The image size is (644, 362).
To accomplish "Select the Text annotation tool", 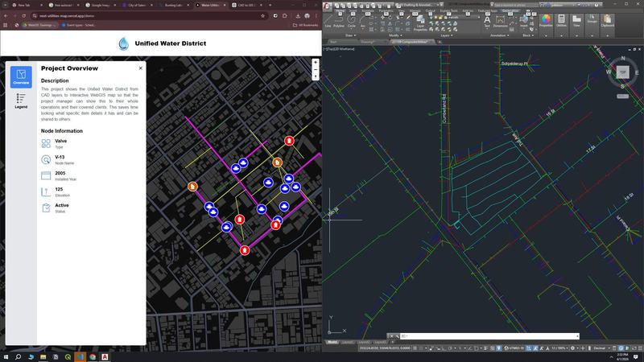I will pyautogui.click(x=487, y=21).
